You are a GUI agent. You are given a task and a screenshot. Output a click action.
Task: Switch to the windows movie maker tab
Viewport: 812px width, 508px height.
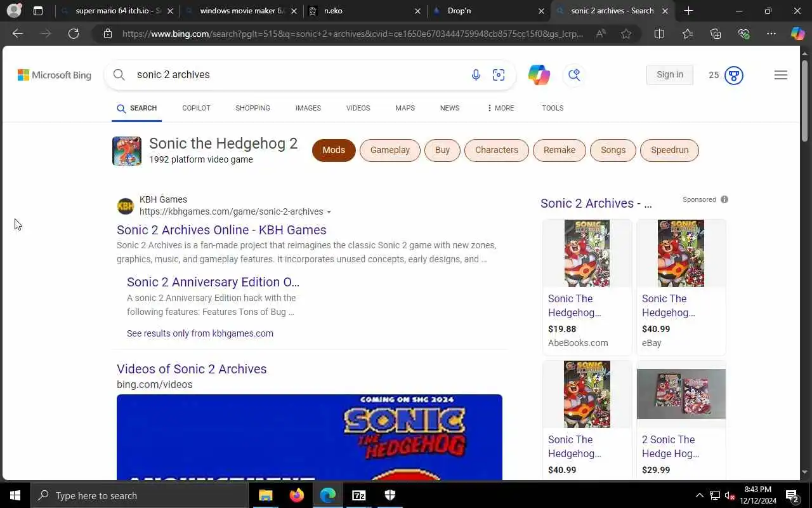click(x=240, y=11)
